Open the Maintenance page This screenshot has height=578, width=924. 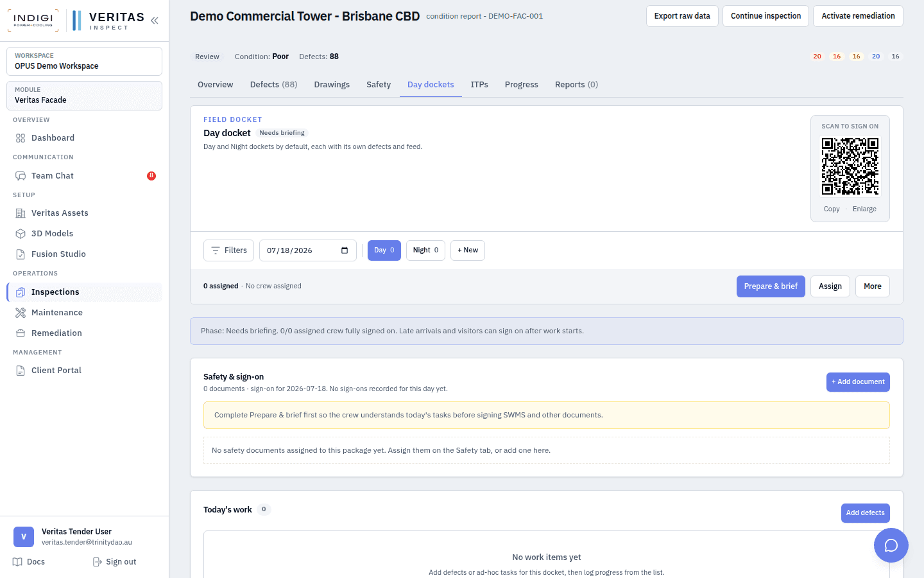pyautogui.click(x=84, y=313)
